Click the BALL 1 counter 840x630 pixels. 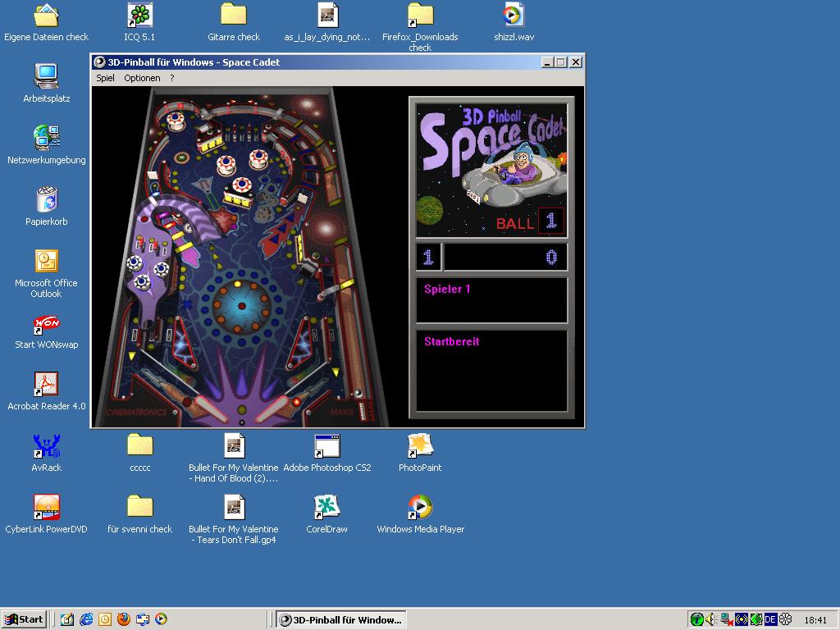pos(529,221)
